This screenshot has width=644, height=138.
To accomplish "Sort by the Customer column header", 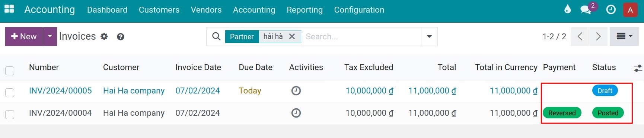I will pyautogui.click(x=121, y=67).
